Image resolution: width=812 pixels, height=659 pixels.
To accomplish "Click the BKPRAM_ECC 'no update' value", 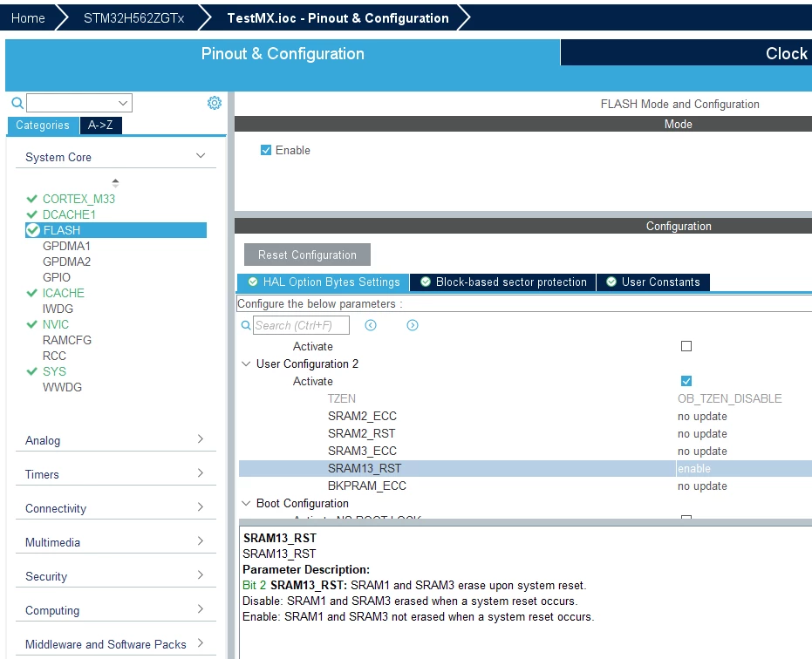I will 702,486.
